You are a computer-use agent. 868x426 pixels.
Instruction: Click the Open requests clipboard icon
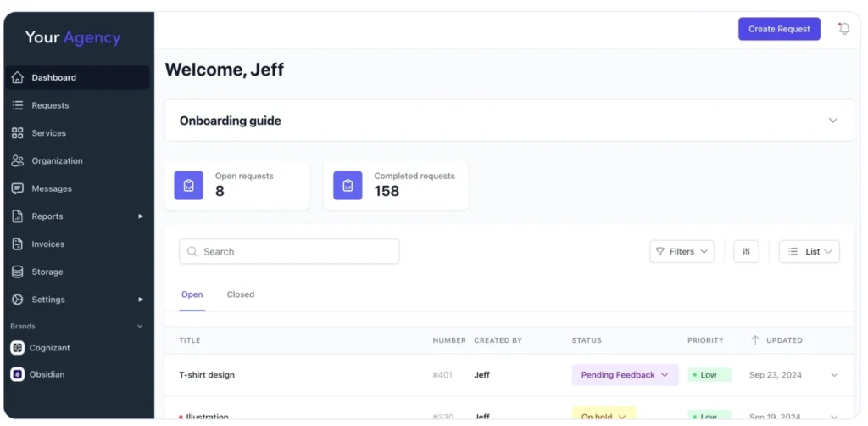pyautogui.click(x=188, y=185)
